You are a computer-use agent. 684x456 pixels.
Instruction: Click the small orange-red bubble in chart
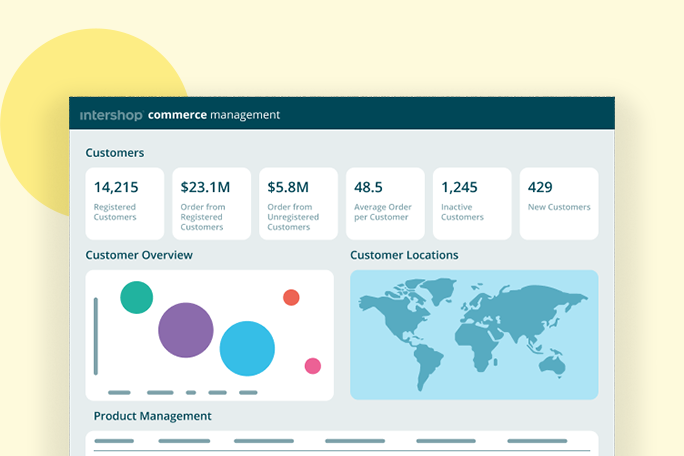(291, 297)
